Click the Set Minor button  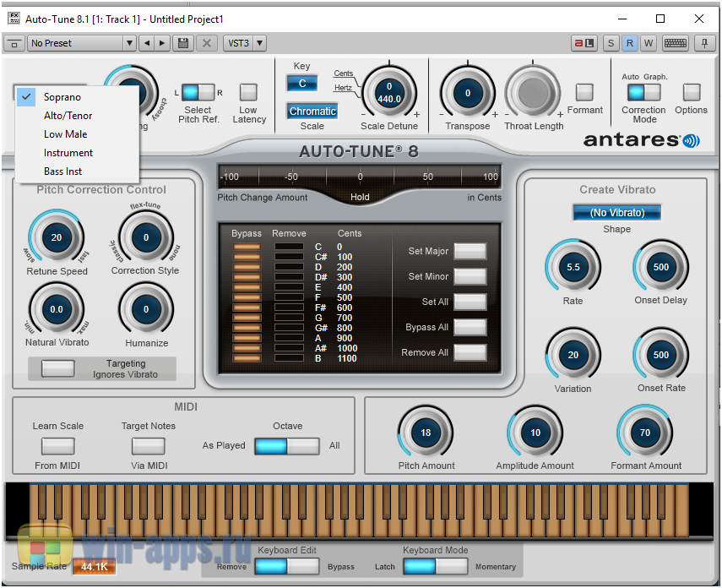[x=470, y=276]
